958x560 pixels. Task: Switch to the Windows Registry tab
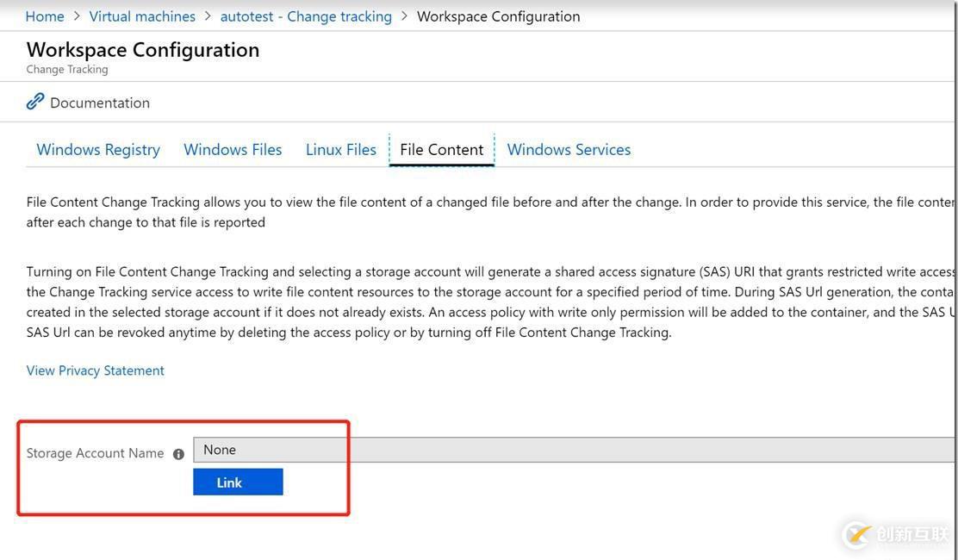tap(97, 149)
